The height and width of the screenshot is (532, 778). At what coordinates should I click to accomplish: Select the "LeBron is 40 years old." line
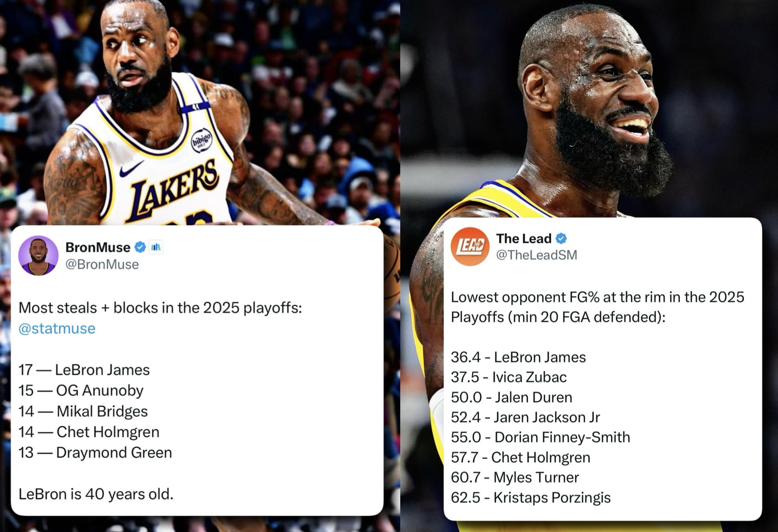pos(96,494)
